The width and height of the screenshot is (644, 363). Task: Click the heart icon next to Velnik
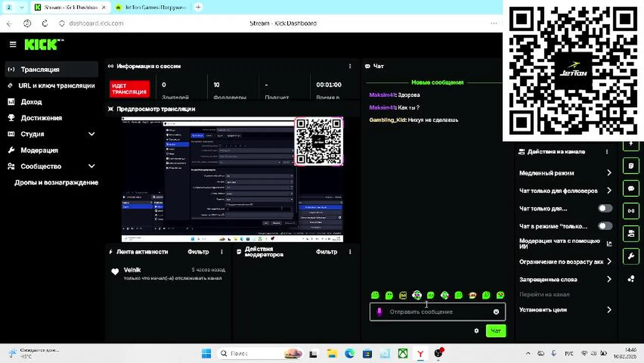click(115, 272)
